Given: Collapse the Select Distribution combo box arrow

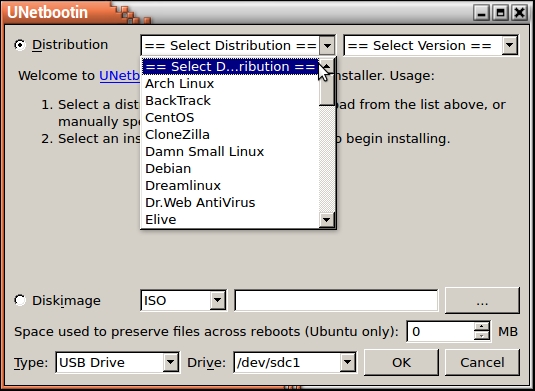Looking at the screenshot, I should point(327,45).
